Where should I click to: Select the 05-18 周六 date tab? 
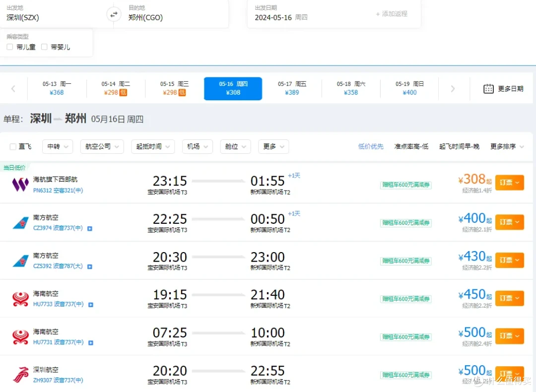(x=351, y=88)
